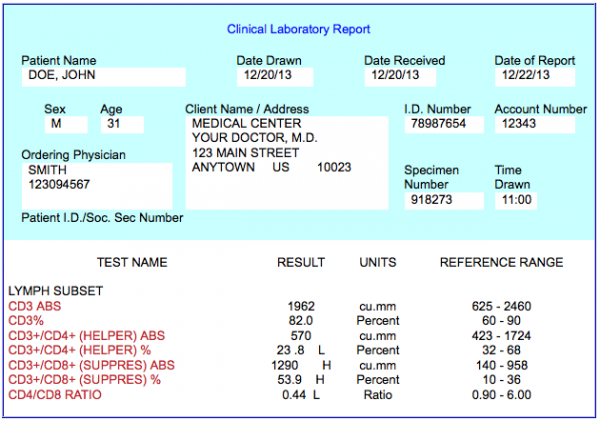Screen dimensions: 600x421
Task: Select the Time Drawn field showing 11:00
Action: click(515, 200)
